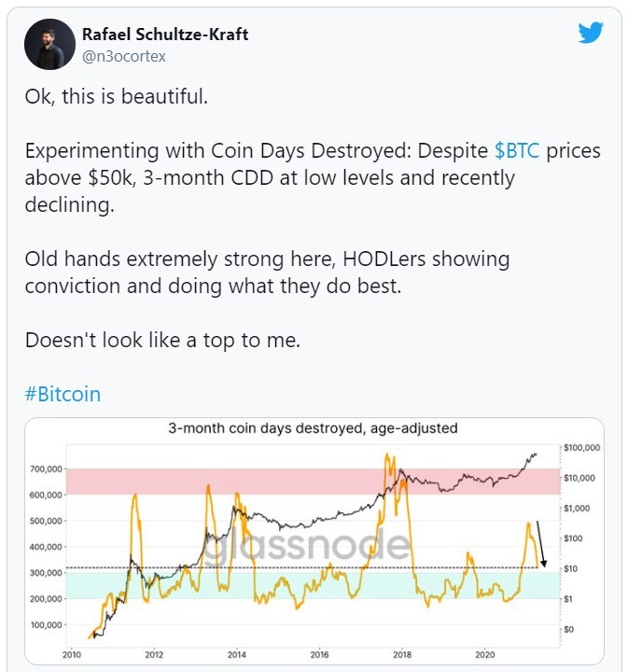Click the 700,000 left axis label
Viewport: 628px width, 672px height.
[43, 469]
